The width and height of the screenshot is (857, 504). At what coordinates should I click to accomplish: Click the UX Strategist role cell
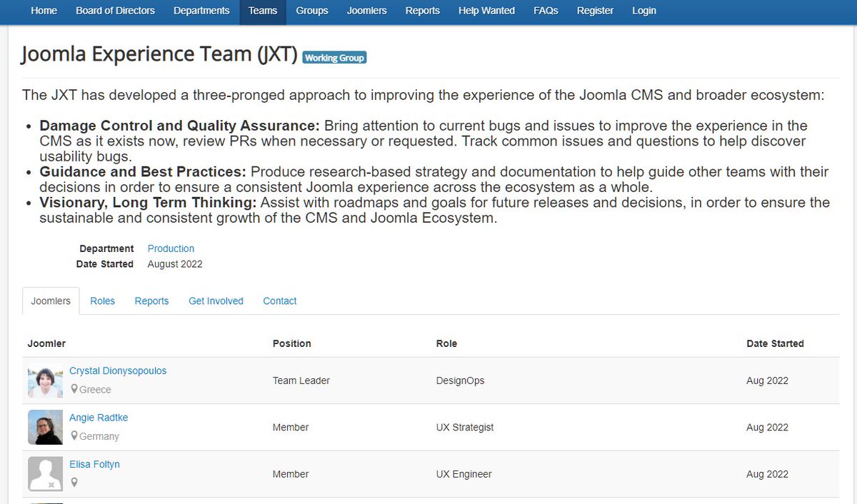[x=465, y=428]
